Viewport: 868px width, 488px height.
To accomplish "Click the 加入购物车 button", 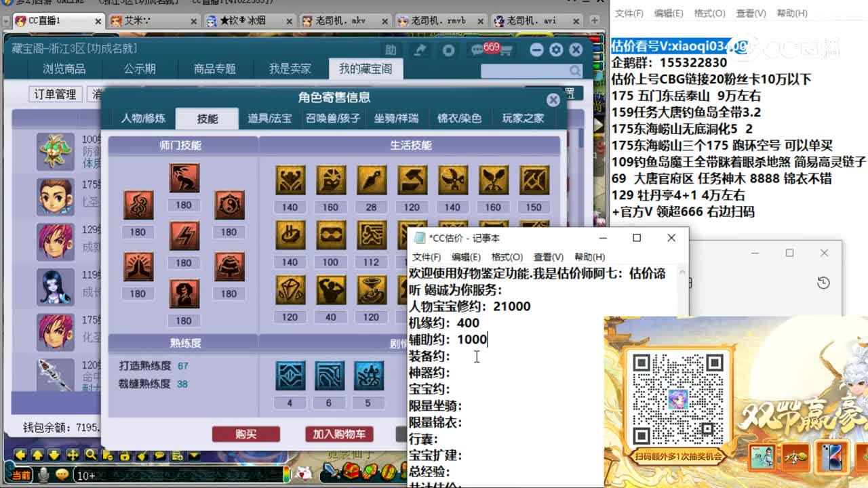I will click(x=339, y=434).
